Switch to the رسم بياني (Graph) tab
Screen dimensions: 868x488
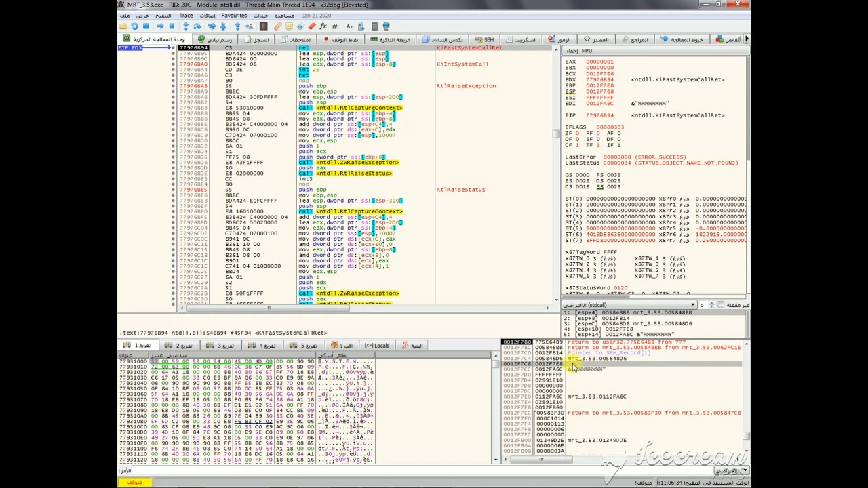pyautogui.click(x=214, y=39)
